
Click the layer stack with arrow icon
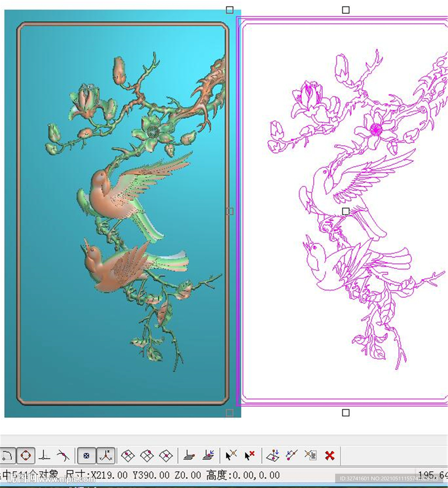click(208, 456)
